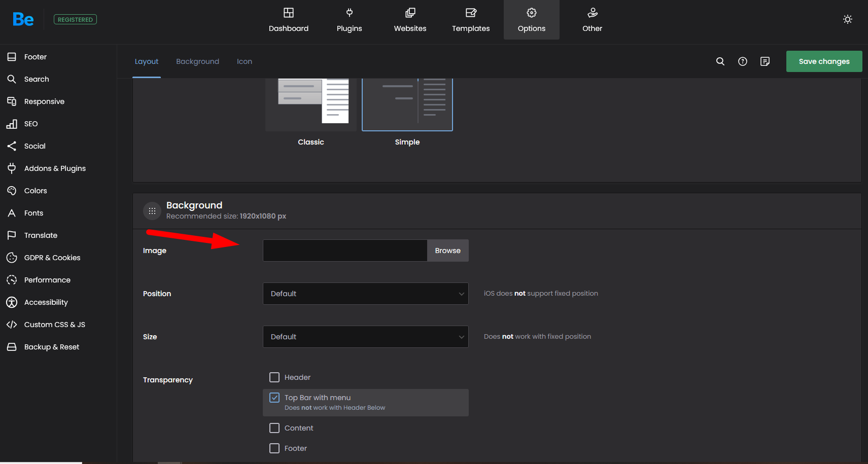868x464 pixels.
Task: Click the Backup & Reset drive icon
Action: coord(12,347)
